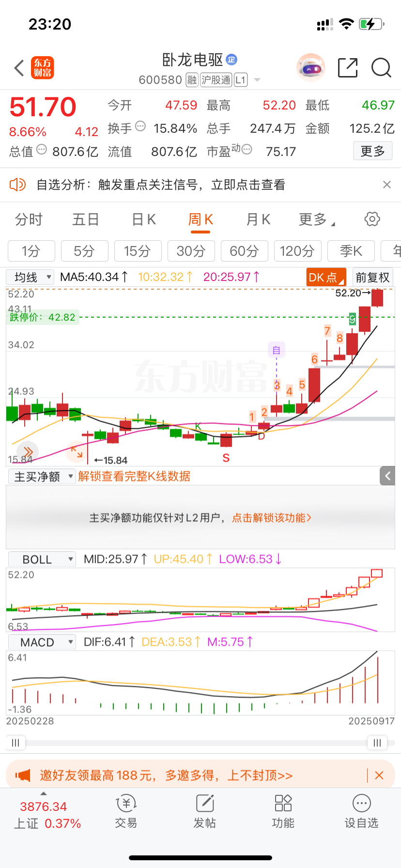This screenshot has width=401, height=868.
Task: Grab the left timeline range handle
Action: 15,743
